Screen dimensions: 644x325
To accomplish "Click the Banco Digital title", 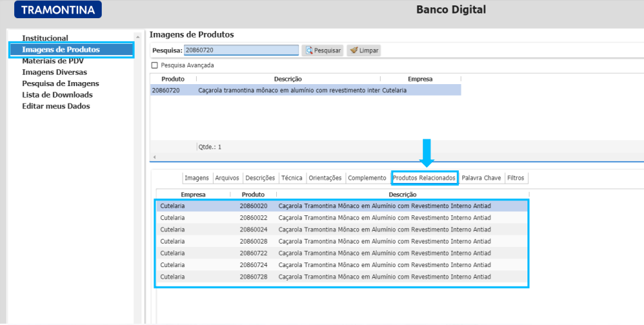I will [x=451, y=9].
